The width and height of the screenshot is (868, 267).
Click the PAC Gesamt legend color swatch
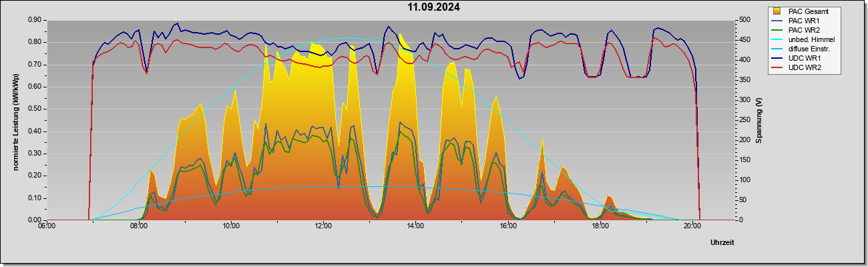tap(776, 11)
